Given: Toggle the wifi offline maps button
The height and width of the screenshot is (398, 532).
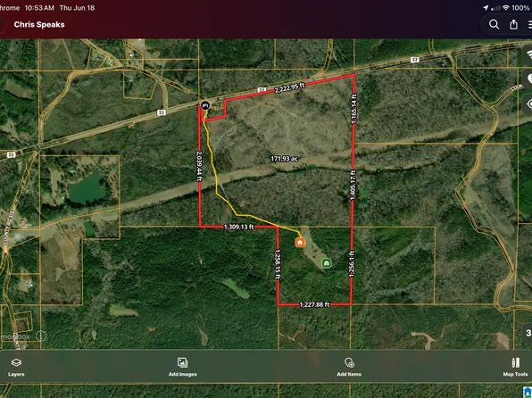Looking at the screenshot, I should point(528,54).
